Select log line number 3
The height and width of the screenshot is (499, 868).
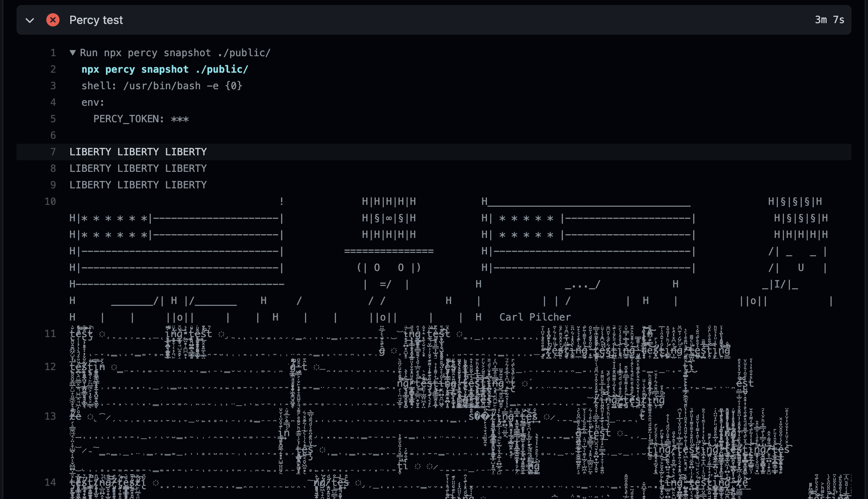pos(53,86)
